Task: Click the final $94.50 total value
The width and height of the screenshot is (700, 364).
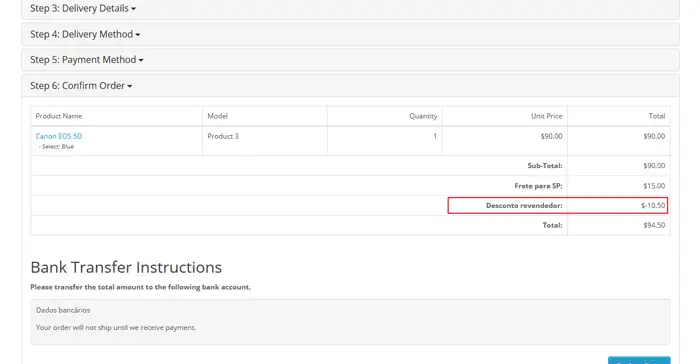Action: [654, 225]
